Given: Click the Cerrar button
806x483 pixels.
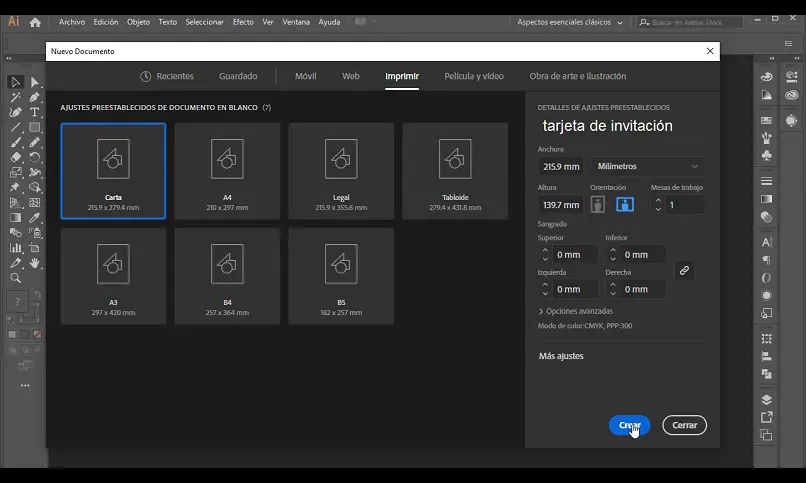Looking at the screenshot, I should 684,425.
